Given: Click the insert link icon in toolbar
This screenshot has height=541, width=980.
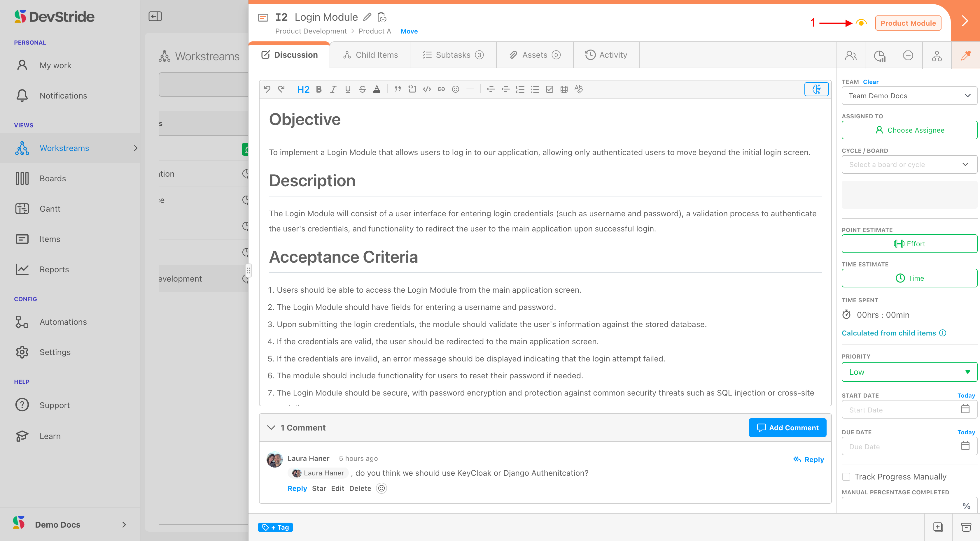Looking at the screenshot, I should click(441, 89).
